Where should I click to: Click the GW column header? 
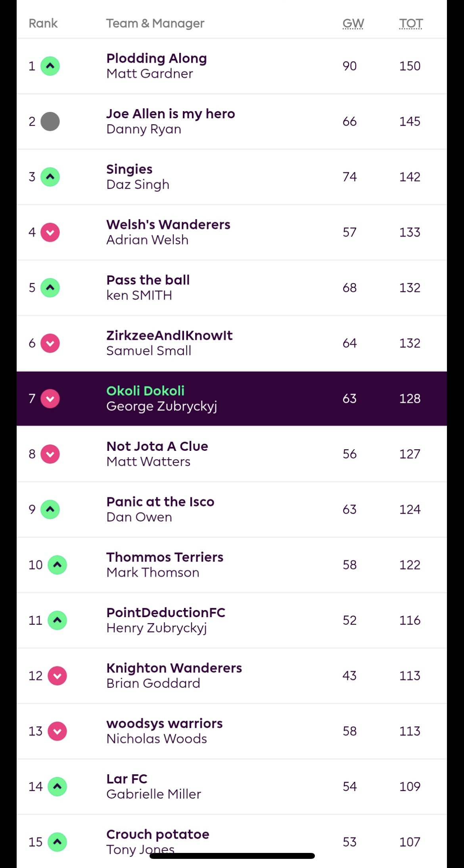(353, 23)
